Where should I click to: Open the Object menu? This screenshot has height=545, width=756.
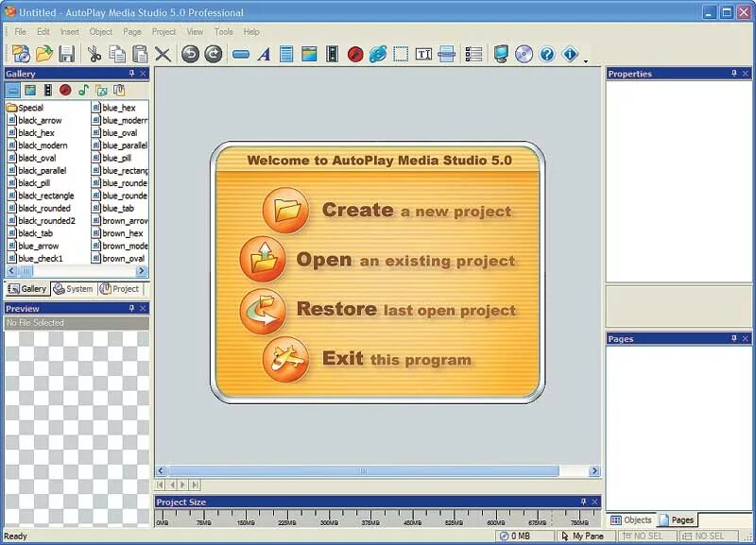pos(101,32)
